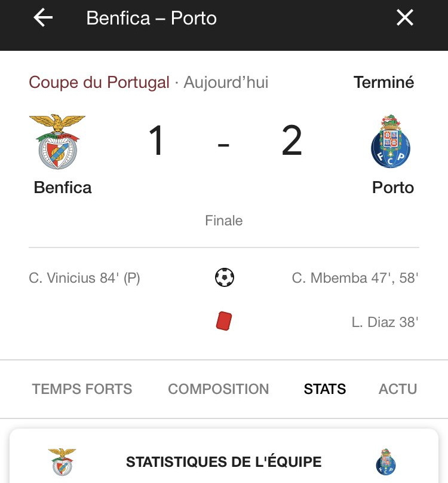Image resolution: width=448 pixels, height=483 pixels.
Task: Switch to the TEMPS FORTS tab
Action: click(82, 389)
